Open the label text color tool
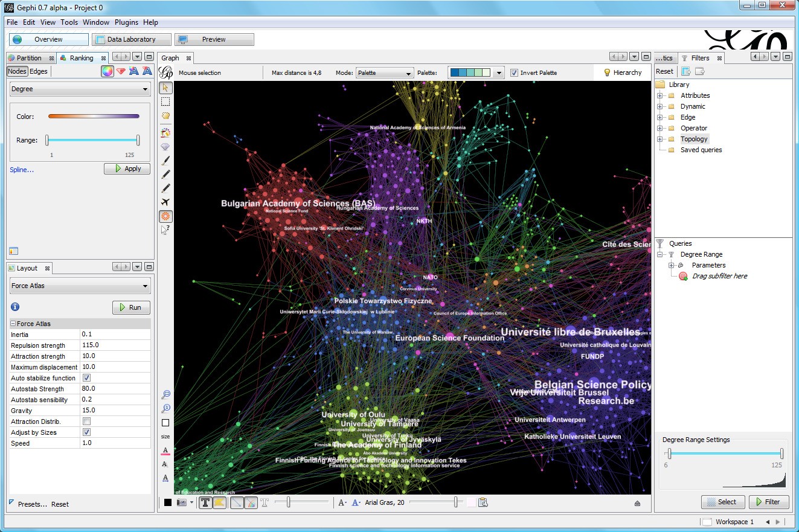The height and width of the screenshot is (532, 799). (x=165, y=450)
